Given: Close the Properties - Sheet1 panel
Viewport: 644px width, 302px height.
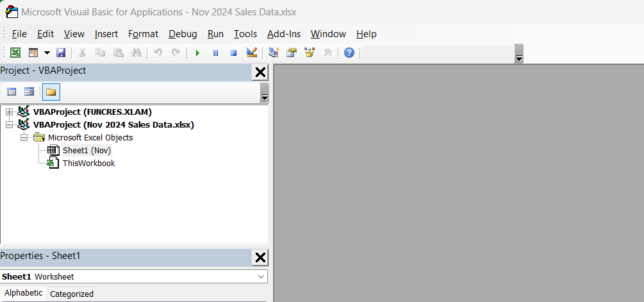Looking at the screenshot, I should [x=260, y=258].
